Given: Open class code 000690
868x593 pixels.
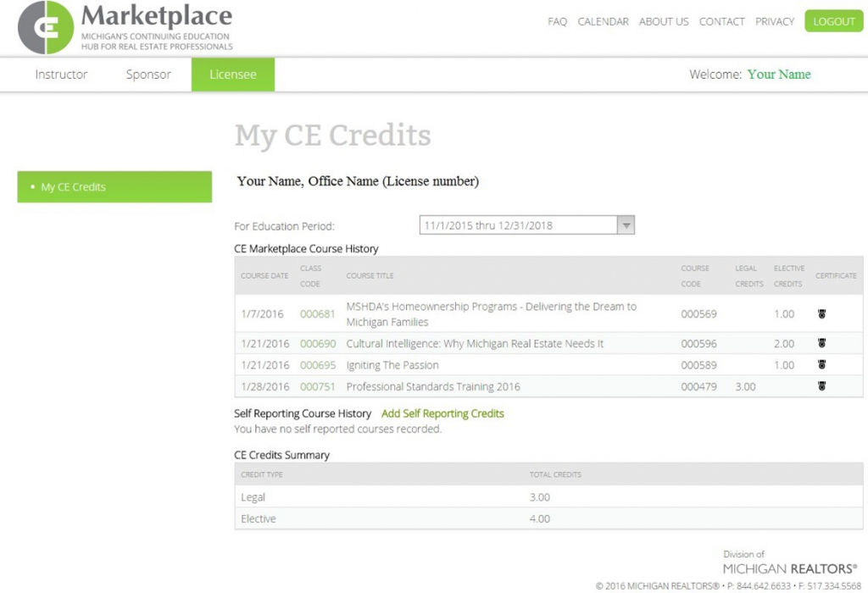Looking at the screenshot, I should click(318, 344).
